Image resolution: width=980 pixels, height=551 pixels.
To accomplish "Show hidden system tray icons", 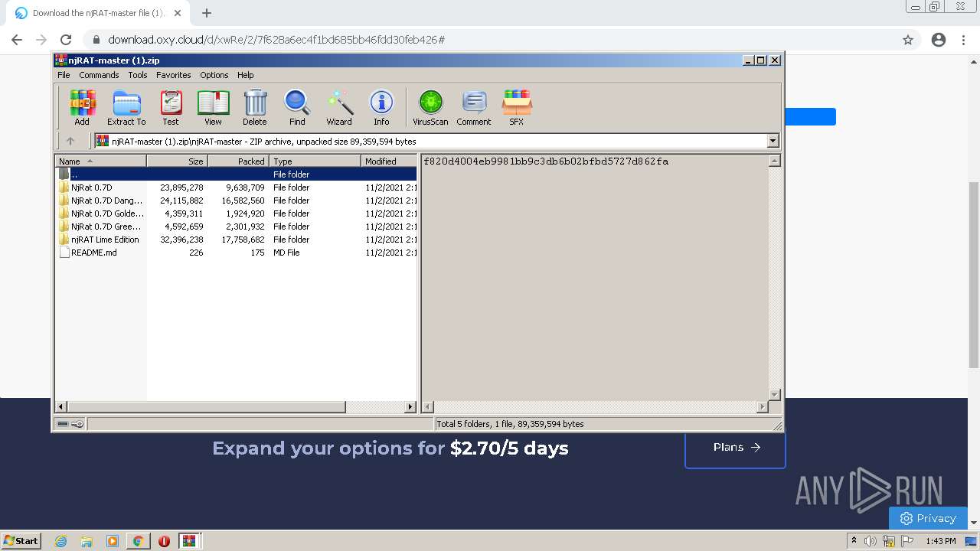I will [x=854, y=541].
